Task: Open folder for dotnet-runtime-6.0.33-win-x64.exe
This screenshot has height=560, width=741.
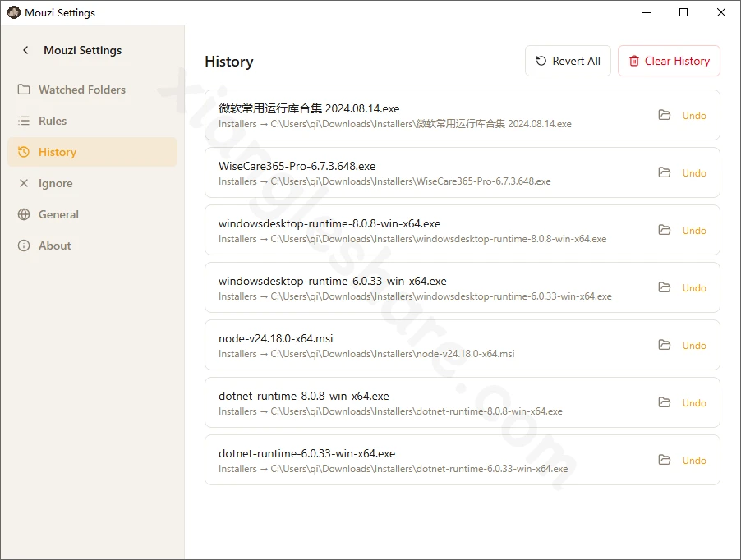Action: [x=665, y=460]
